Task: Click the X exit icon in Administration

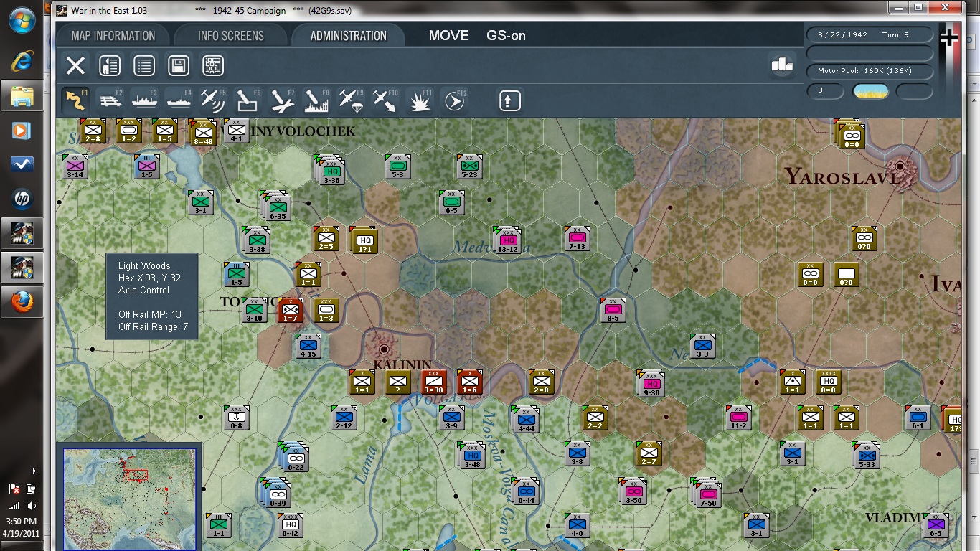Action: pyautogui.click(x=75, y=66)
